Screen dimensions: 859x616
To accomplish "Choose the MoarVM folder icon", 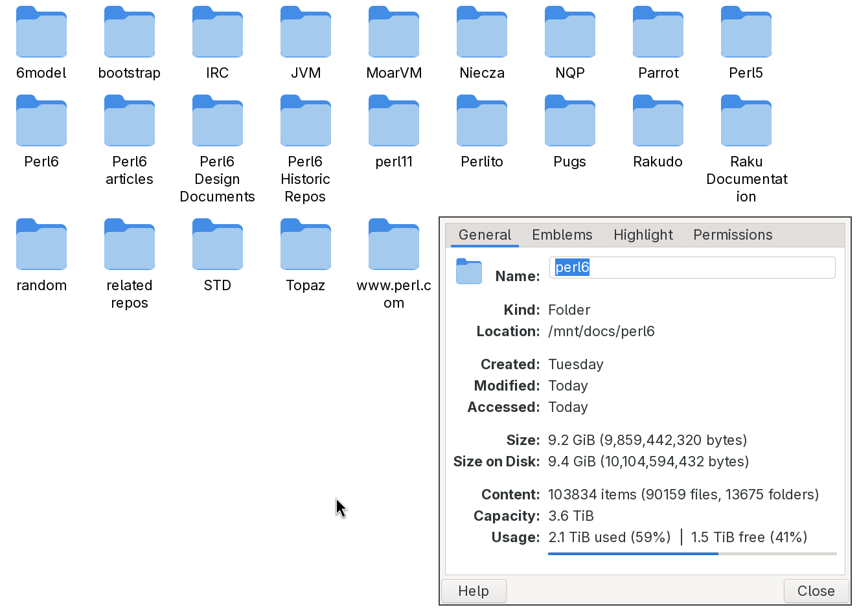I will (x=394, y=32).
